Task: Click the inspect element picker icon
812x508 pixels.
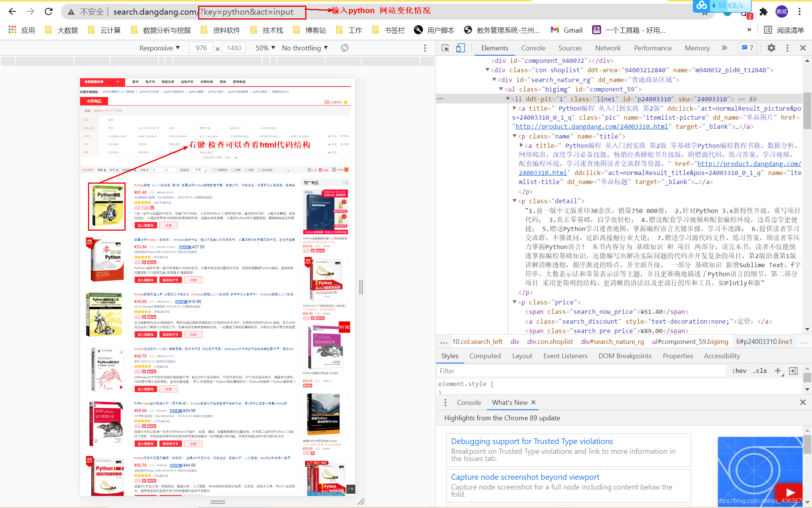Action: [445, 48]
